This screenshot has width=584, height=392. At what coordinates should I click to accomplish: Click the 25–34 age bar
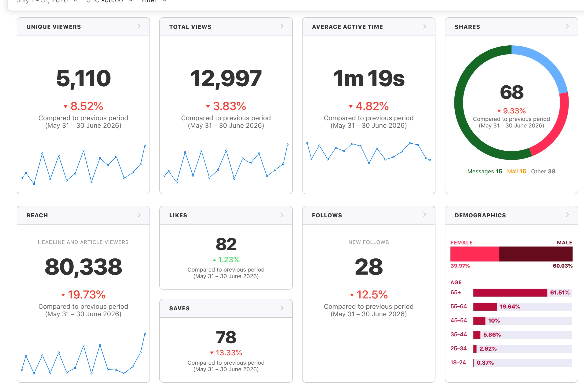pyautogui.click(x=522, y=348)
